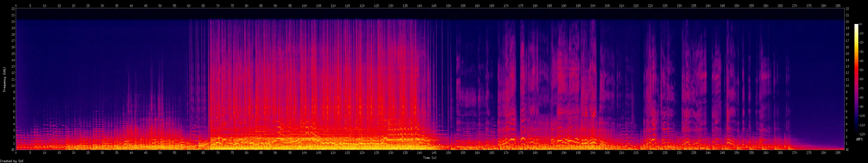
Task: Select the -20 value on the dBFS scale
Action: [x=861, y=43]
